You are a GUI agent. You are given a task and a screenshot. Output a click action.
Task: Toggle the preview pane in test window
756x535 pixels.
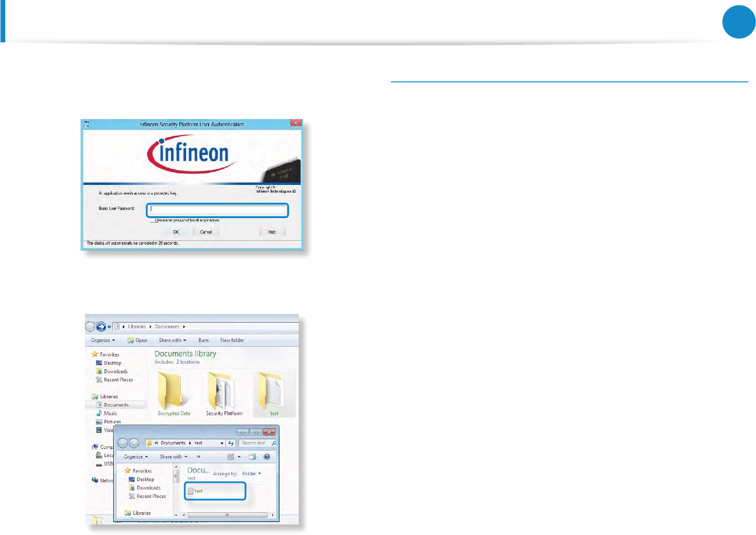point(252,457)
